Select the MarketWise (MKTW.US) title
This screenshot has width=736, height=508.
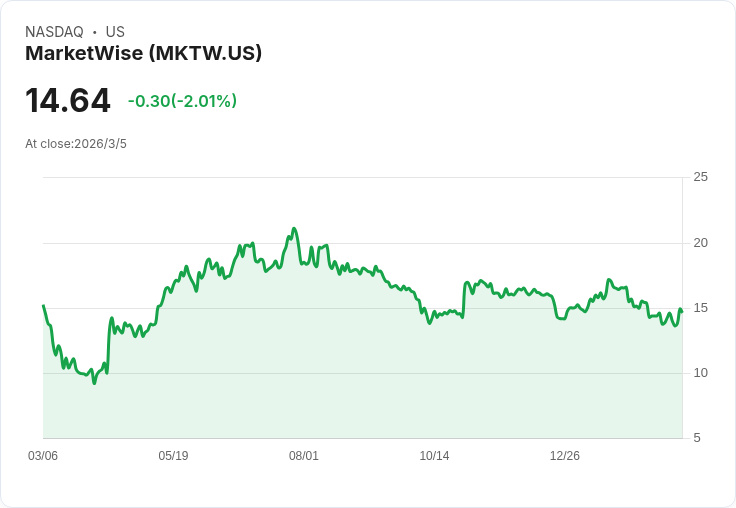click(x=143, y=53)
